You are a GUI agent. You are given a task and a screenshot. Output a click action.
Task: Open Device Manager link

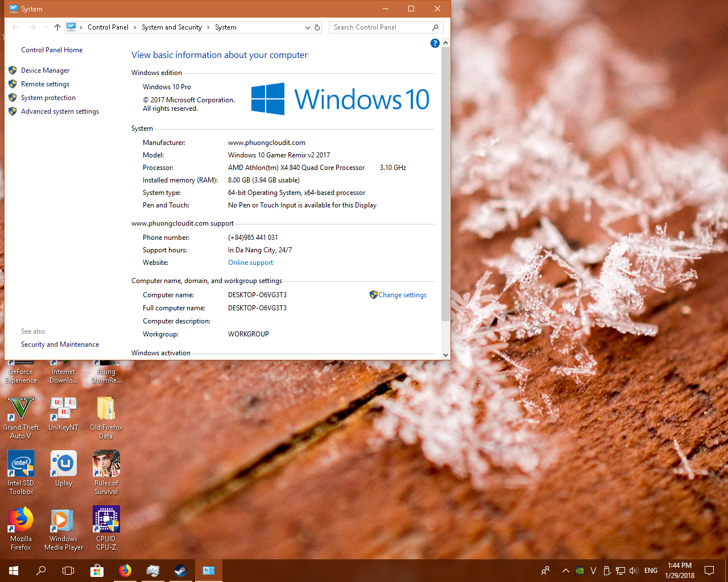45,70
